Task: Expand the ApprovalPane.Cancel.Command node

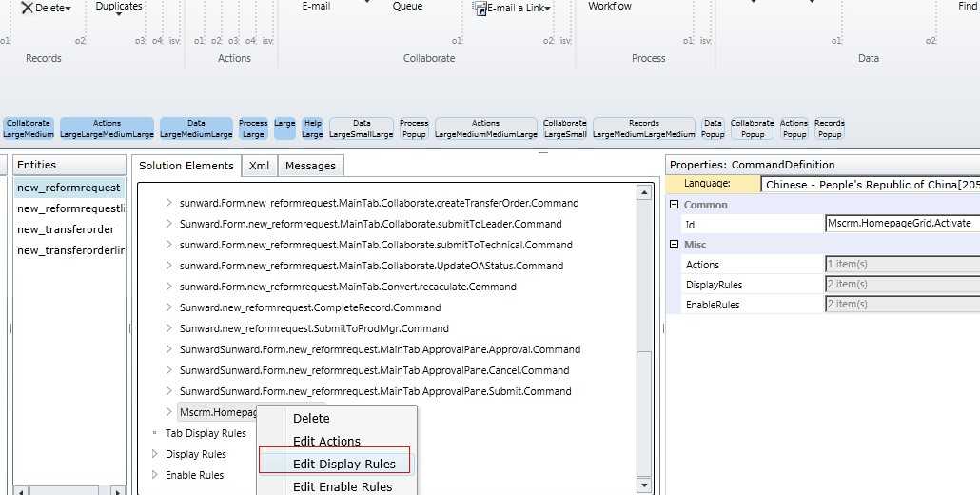Action: point(168,370)
